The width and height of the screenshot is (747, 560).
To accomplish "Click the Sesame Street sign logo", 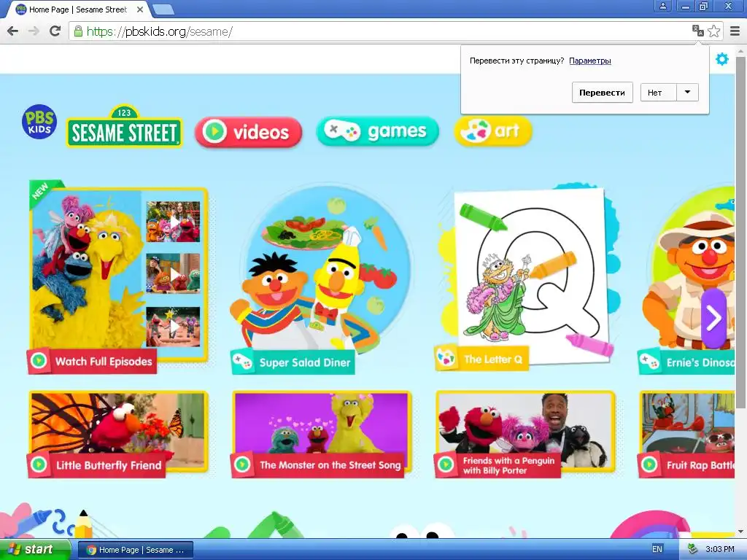I will [x=124, y=127].
